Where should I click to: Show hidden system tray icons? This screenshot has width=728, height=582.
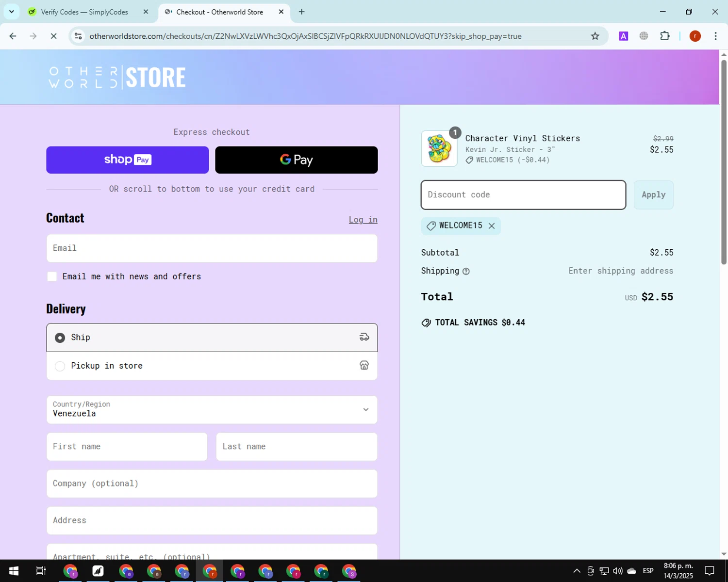click(577, 571)
